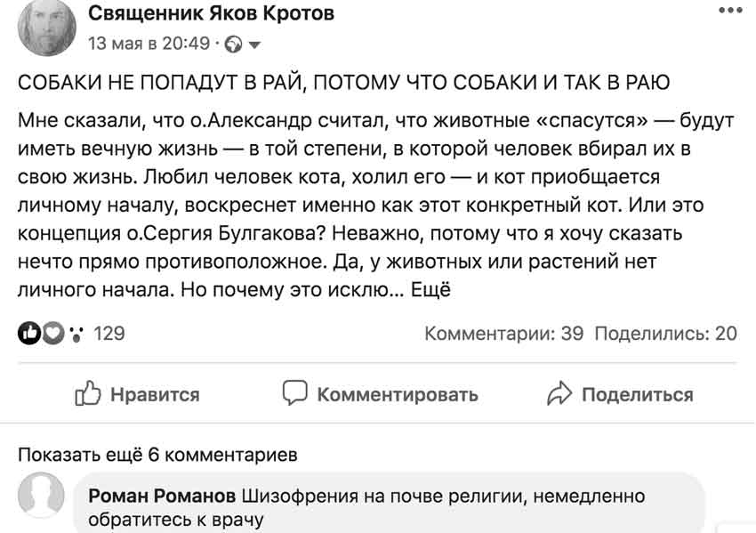The height and width of the screenshot is (533, 756).
Task: Click the heart Love reaction icon
Action: 53,333
